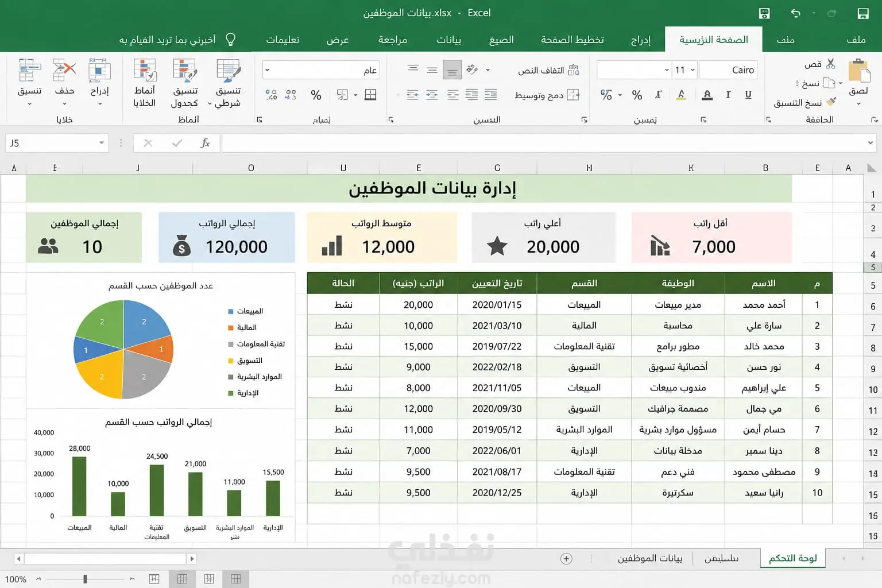Open the font name box showing Cairo

[x=728, y=70]
